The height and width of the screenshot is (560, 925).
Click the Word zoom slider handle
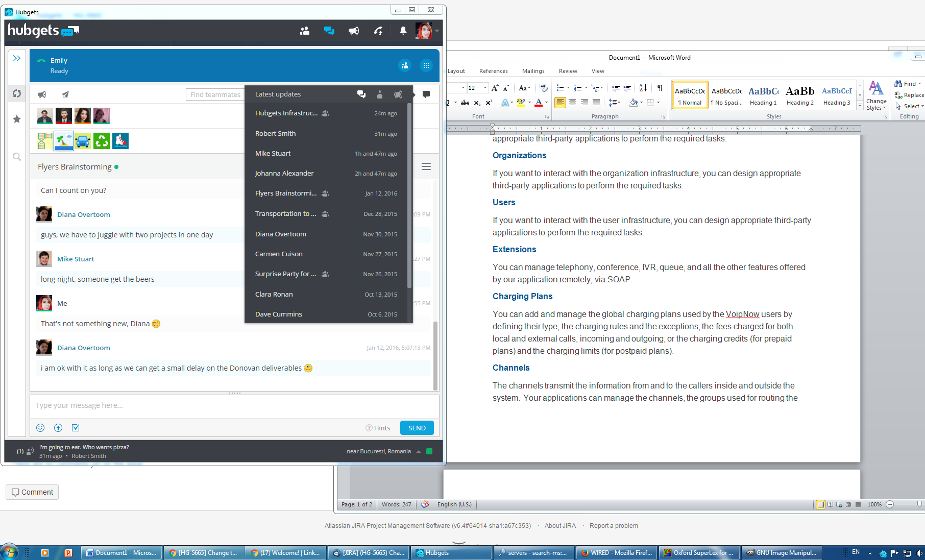tap(919, 504)
